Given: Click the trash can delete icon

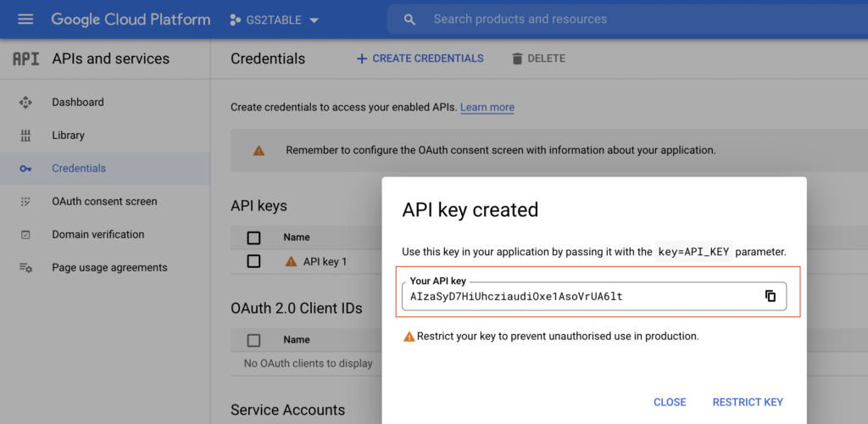Looking at the screenshot, I should [x=517, y=59].
